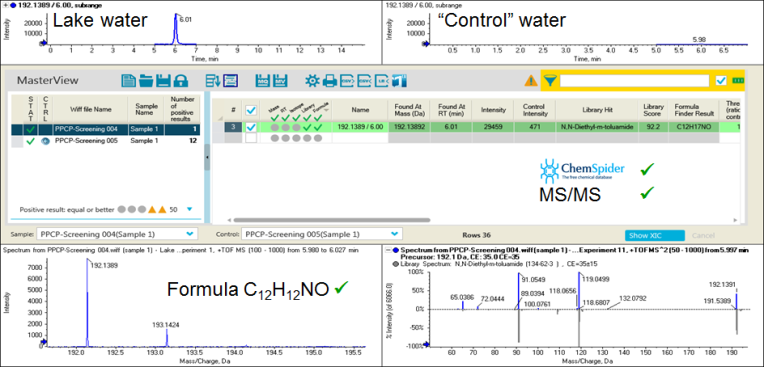Image resolution: width=764 pixels, height=367 pixels.
Task: Save results using the floppy disk icon
Action: (x=163, y=80)
